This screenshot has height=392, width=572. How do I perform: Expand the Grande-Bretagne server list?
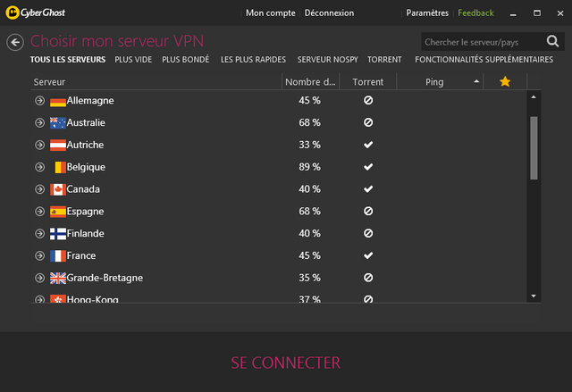point(39,278)
